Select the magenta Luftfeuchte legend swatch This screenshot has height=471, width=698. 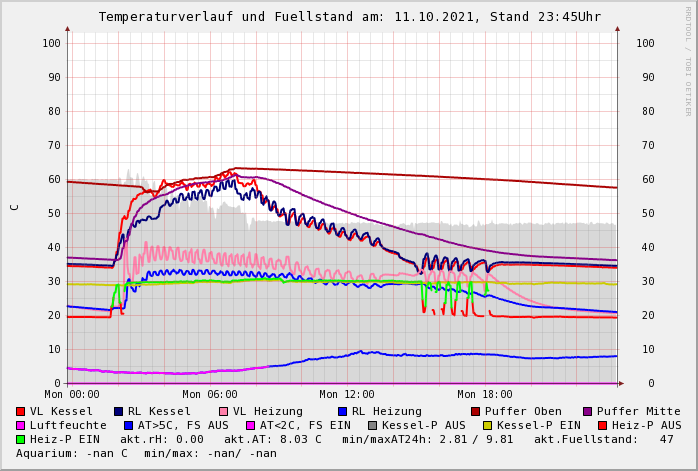(21, 426)
